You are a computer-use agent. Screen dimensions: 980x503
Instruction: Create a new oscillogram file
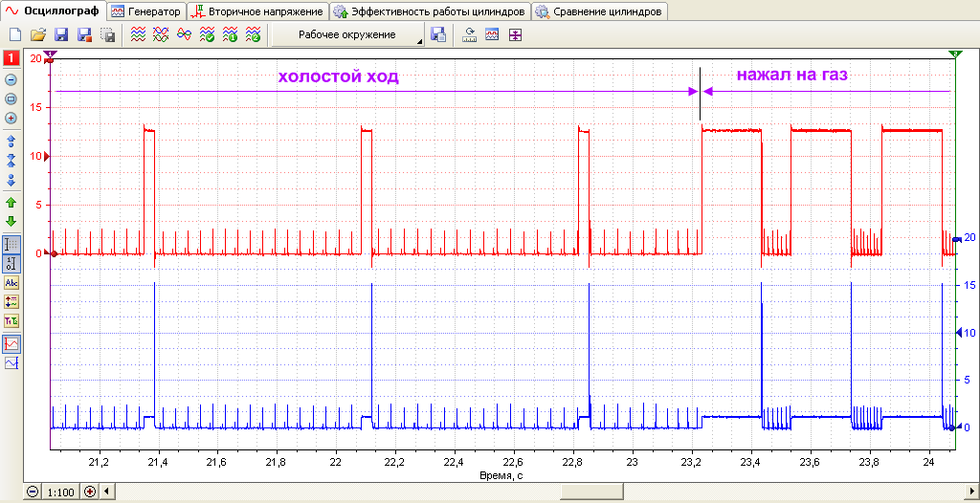click(x=15, y=35)
